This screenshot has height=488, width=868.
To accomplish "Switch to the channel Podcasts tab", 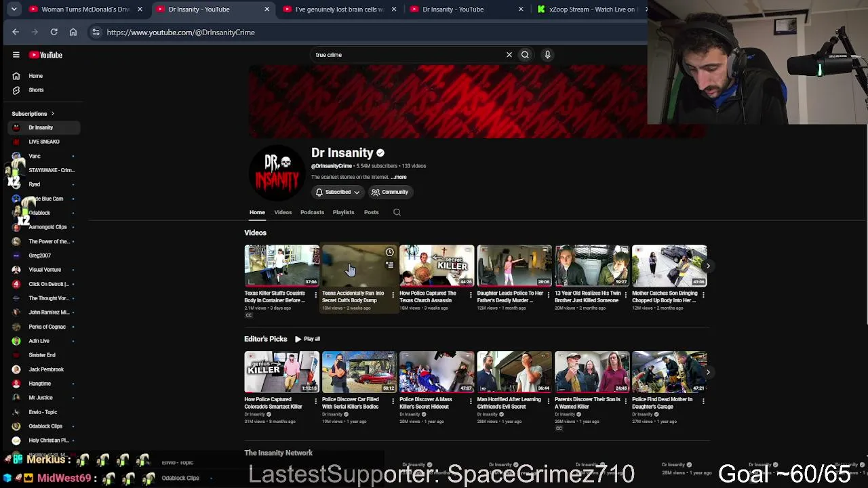I will point(312,212).
